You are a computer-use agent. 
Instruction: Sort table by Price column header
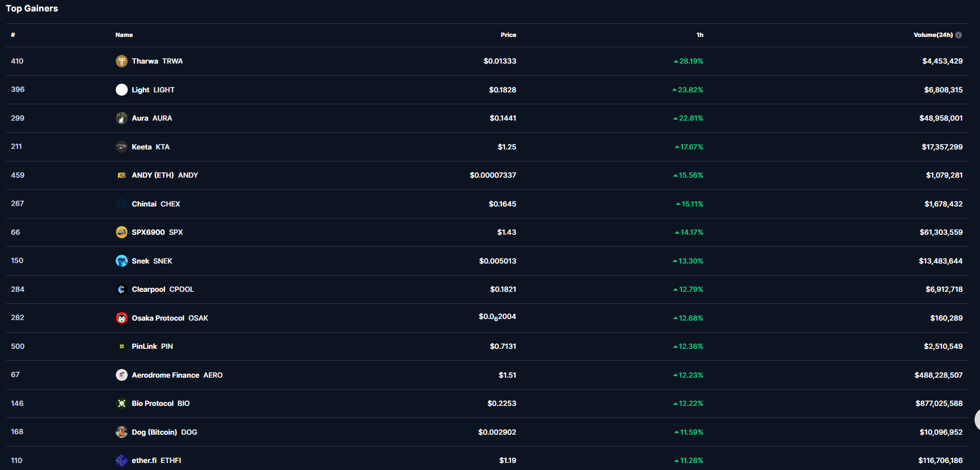508,35
